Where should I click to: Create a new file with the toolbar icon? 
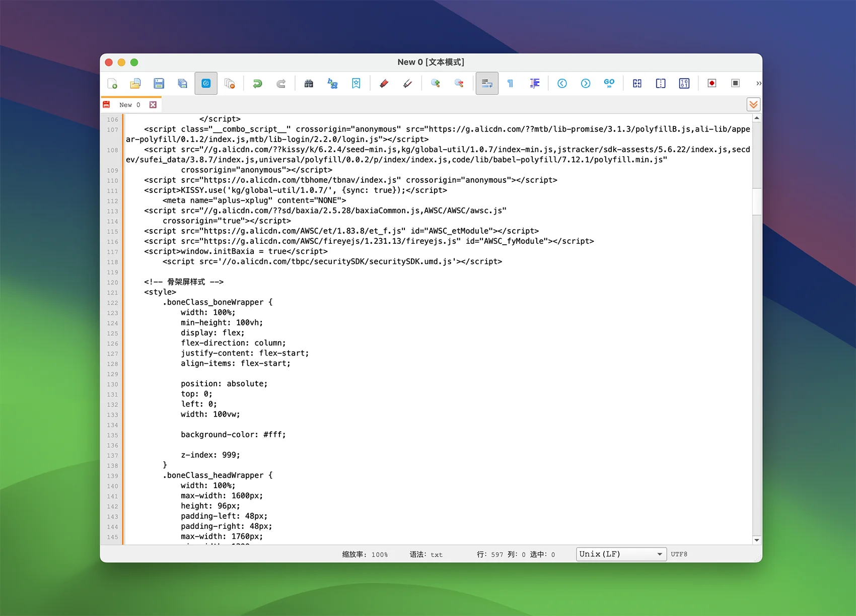click(112, 84)
